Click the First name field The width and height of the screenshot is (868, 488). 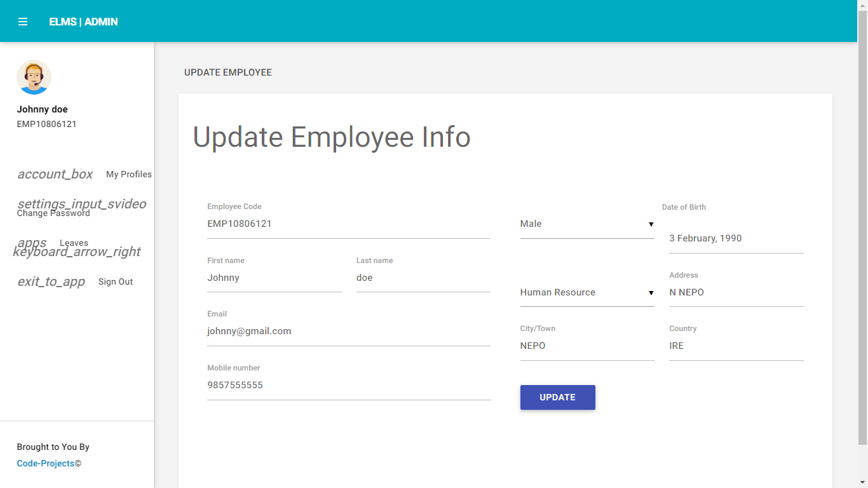[x=274, y=278]
